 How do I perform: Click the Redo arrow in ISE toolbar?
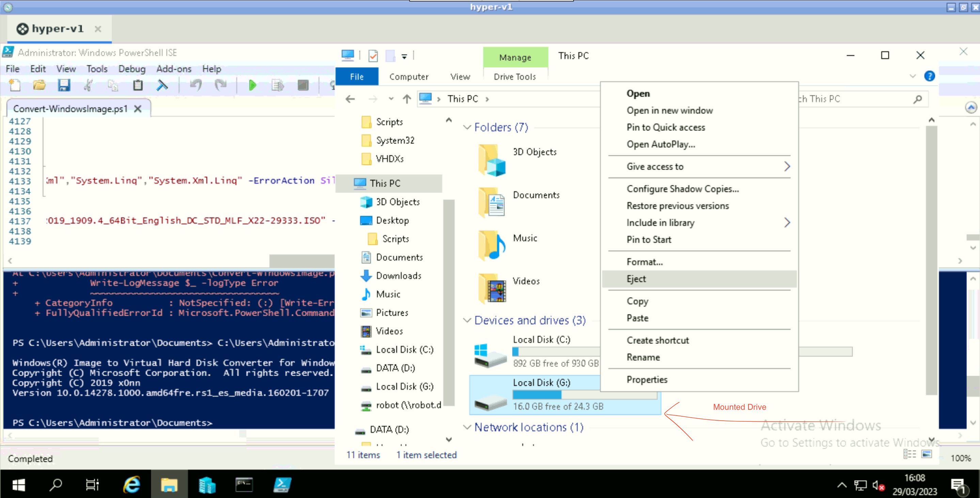220,85
